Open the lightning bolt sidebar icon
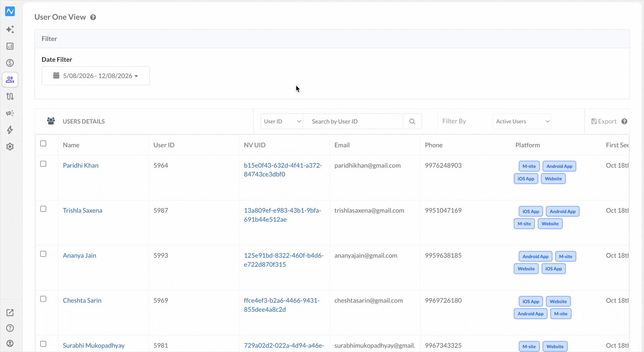This screenshot has width=644, height=352. tap(10, 130)
